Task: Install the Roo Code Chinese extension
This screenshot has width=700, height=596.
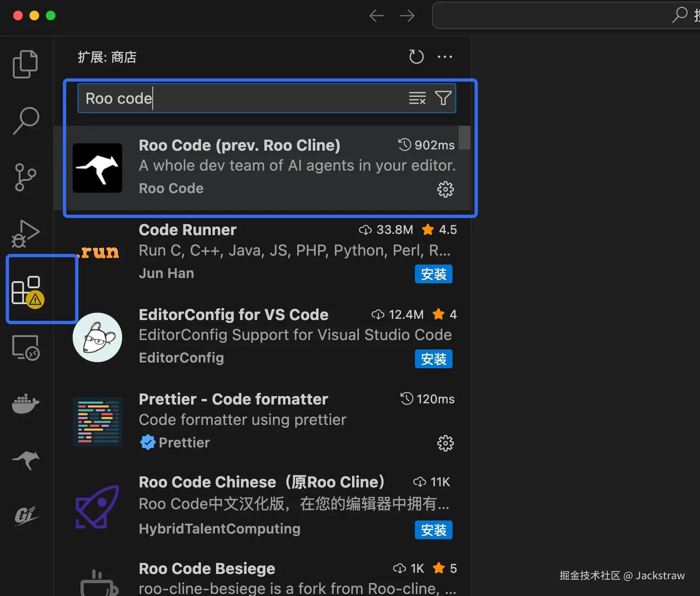Action: click(x=433, y=529)
